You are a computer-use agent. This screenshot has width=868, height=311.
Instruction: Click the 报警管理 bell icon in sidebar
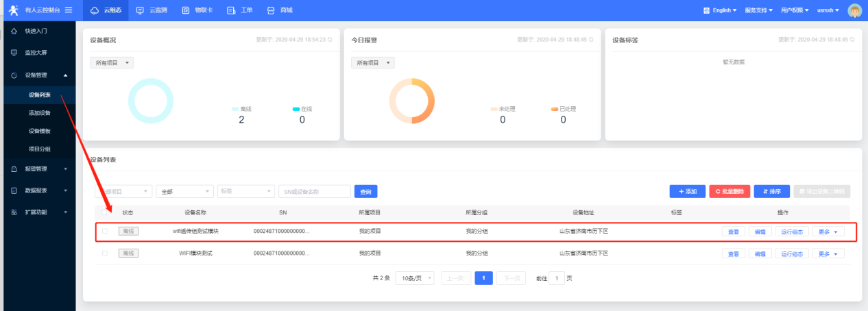14,169
